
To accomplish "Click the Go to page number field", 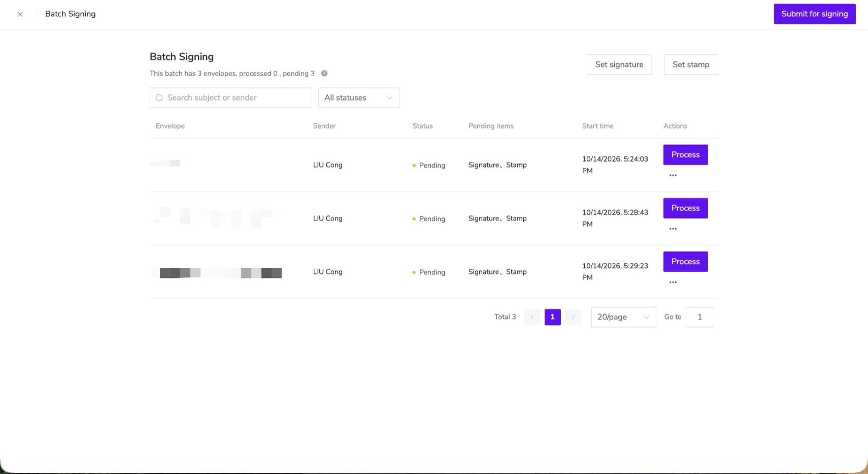I will pos(700,317).
